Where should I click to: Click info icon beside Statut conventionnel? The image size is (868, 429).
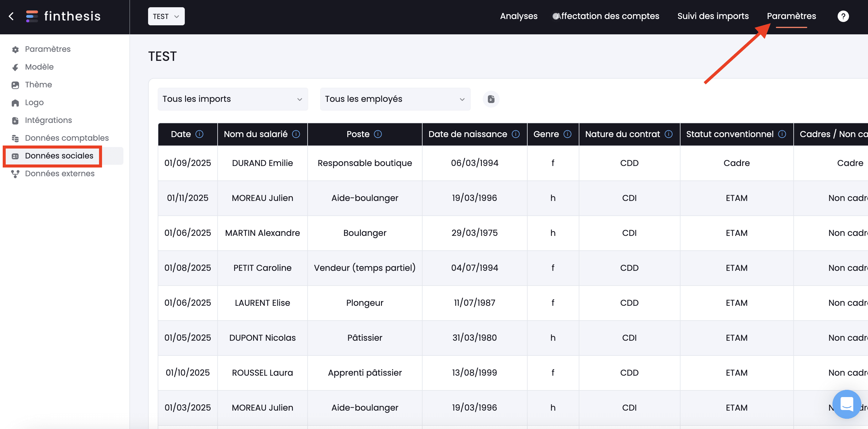(782, 134)
